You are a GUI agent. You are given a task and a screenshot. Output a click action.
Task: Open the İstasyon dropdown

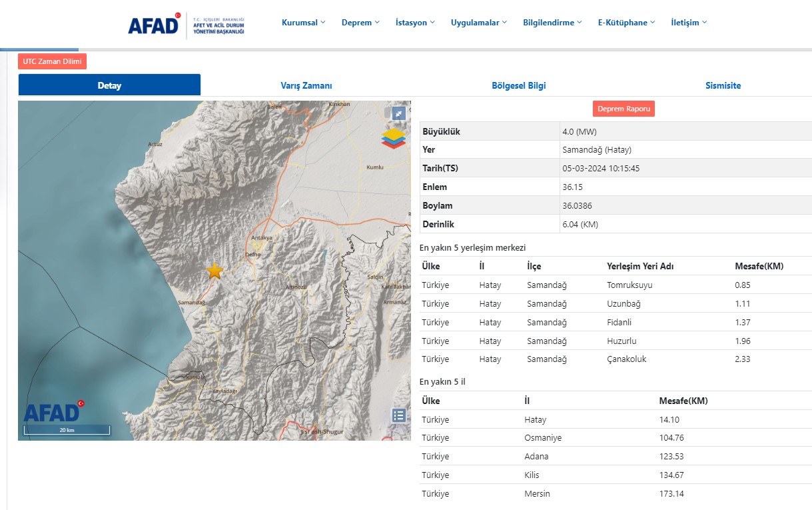click(415, 23)
